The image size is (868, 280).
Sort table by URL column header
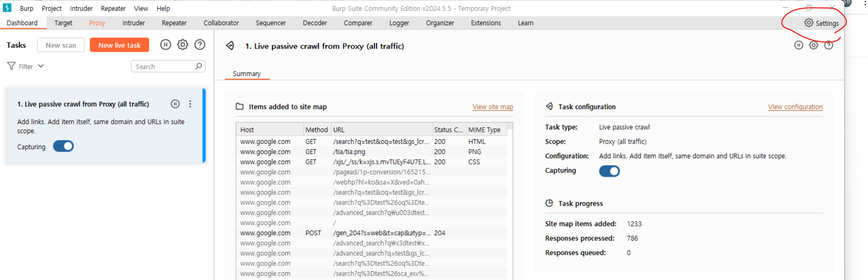[x=382, y=130]
